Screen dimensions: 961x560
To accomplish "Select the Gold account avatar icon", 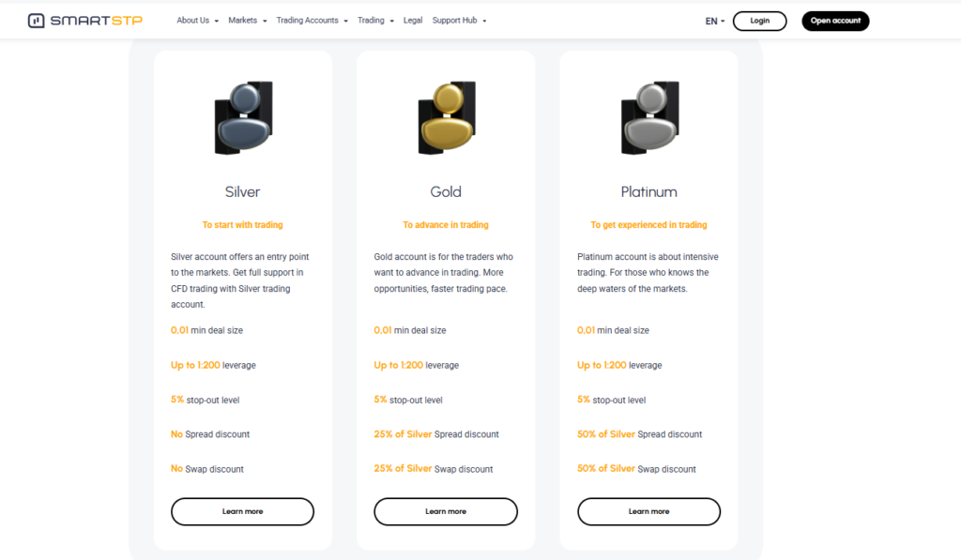I will click(445, 116).
